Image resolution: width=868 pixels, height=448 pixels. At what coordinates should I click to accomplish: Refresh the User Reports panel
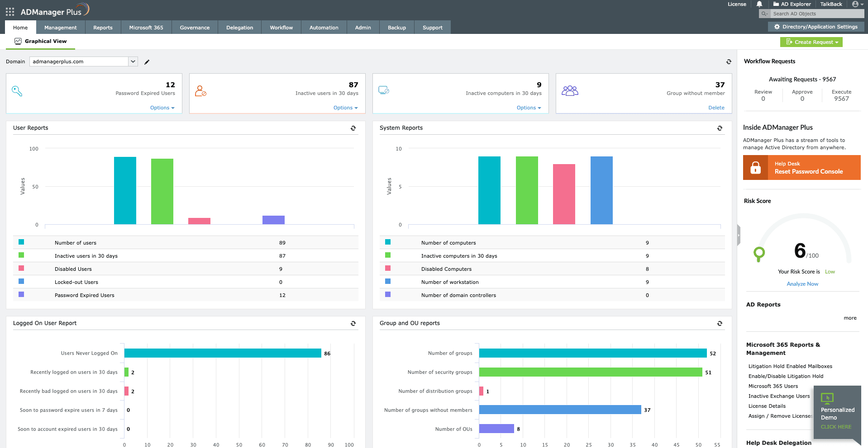353,128
